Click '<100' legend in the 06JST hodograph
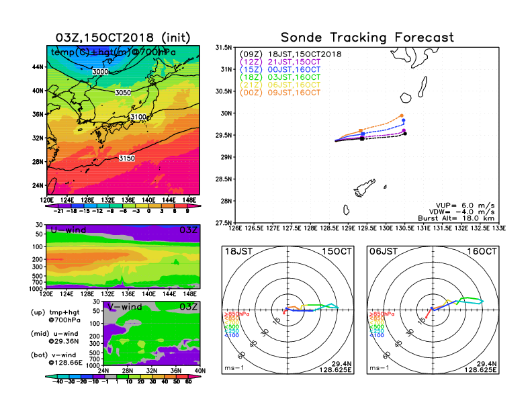 coord(377,335)
